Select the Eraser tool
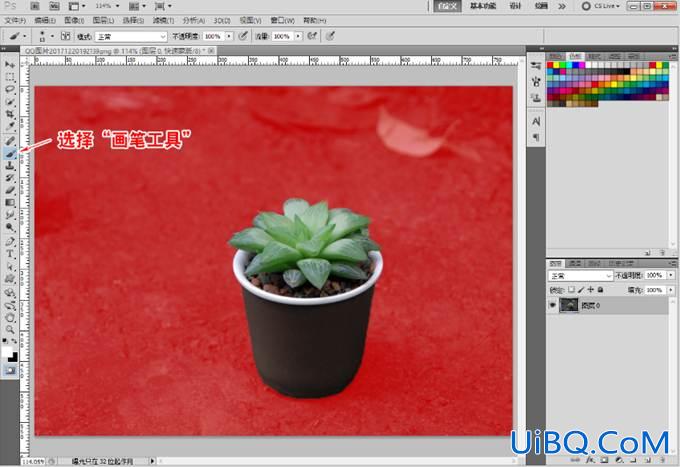The image size is (680, 467). click(x=10, y=190)
